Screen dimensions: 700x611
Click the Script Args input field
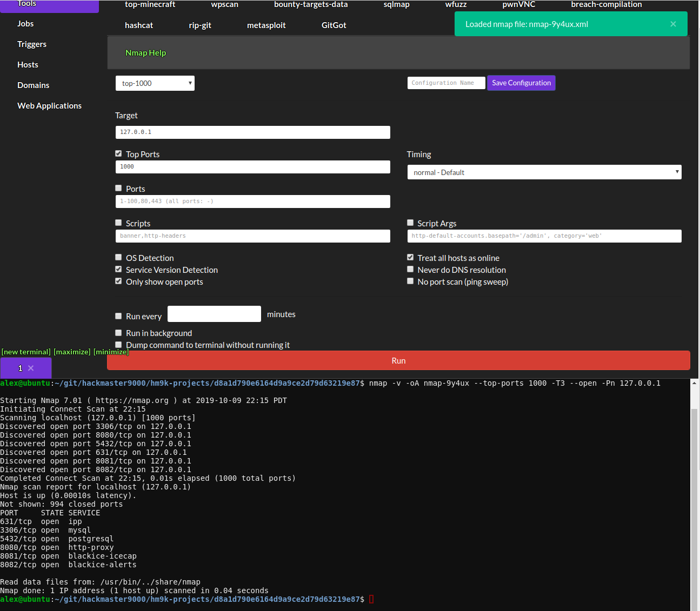(544, 236)
